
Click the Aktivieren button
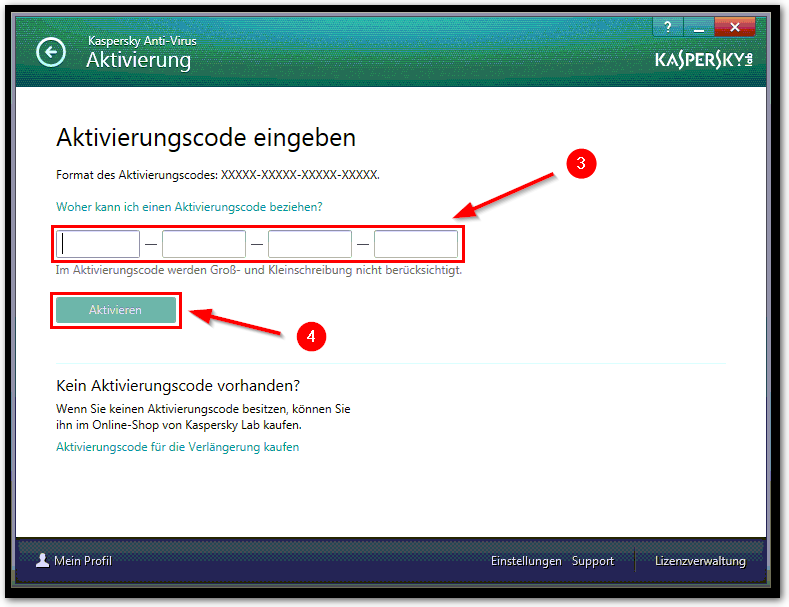click(116, 310)
